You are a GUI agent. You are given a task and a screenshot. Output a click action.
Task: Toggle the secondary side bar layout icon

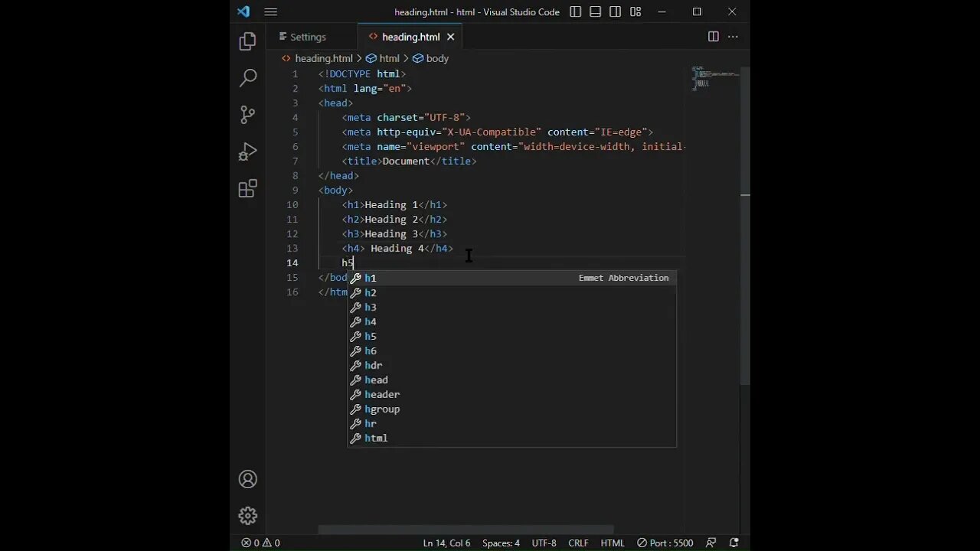[616, 11]
